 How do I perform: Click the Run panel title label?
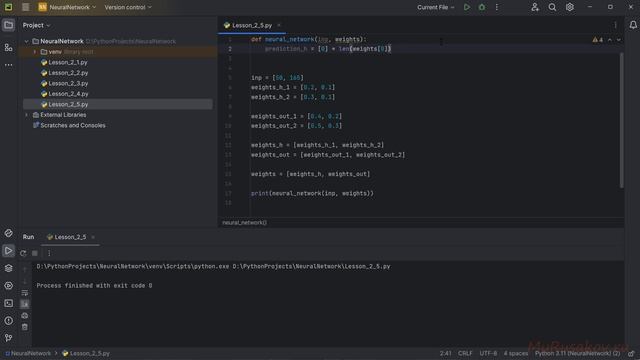pos(28,237)
